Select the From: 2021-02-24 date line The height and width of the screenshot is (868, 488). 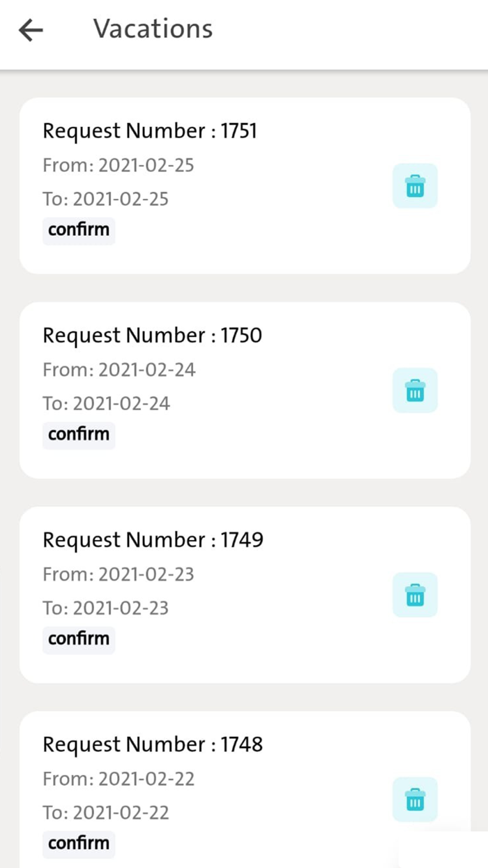[x=119, y=370]
